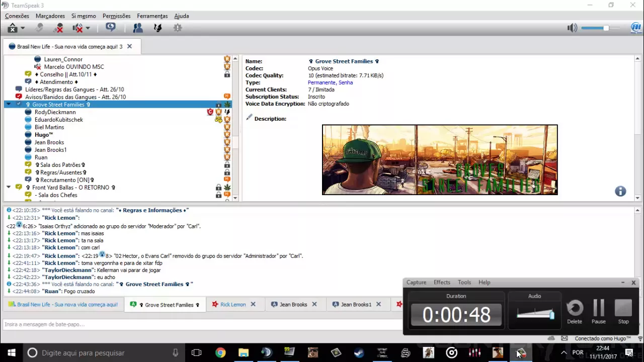The height and width of the screenshot is (362, 644).
Task: Click the Permanente channel type link
Action: click(321, 82)
